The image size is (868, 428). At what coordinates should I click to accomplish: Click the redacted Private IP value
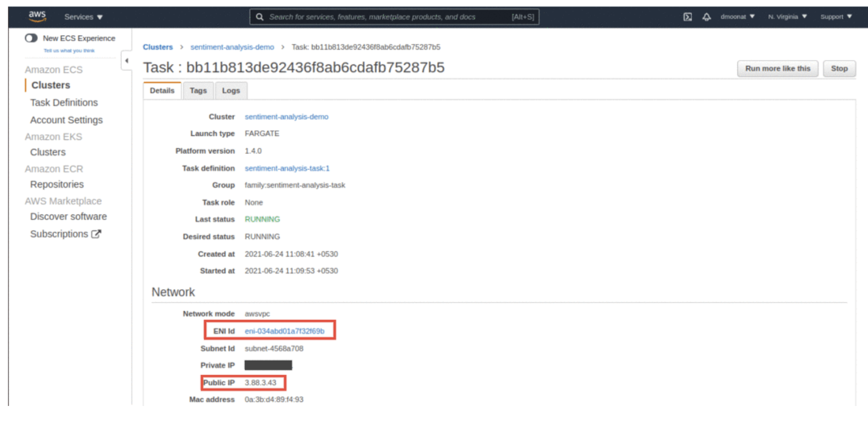coord(268,365)
